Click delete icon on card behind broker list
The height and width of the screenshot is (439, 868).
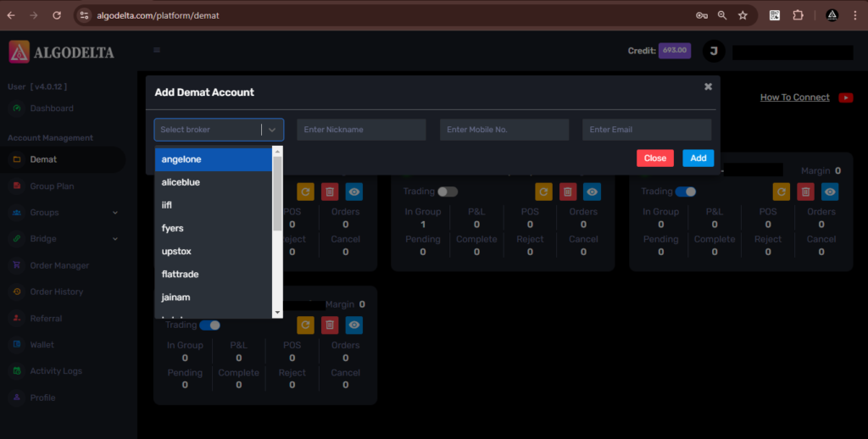[x=330, y=192]
